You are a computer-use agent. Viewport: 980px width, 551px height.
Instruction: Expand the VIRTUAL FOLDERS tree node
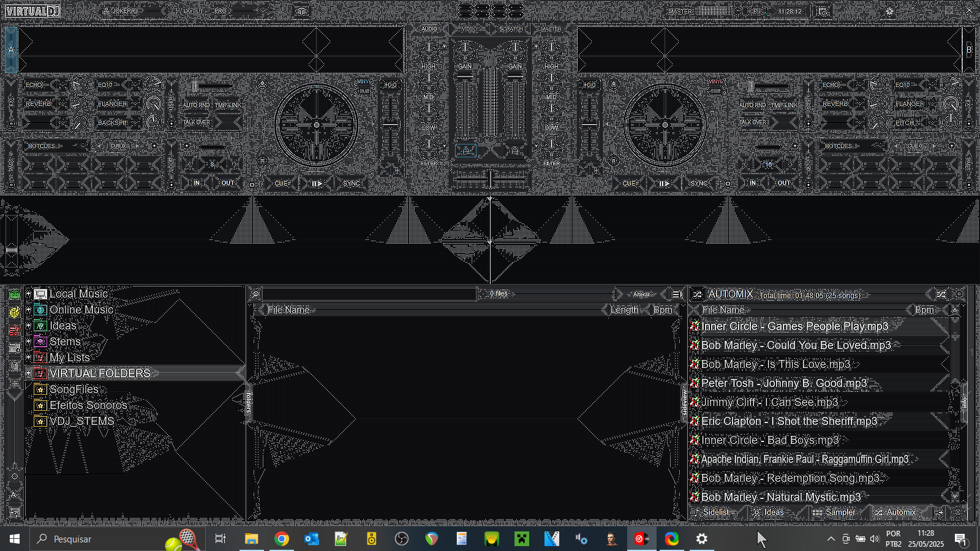28,373
